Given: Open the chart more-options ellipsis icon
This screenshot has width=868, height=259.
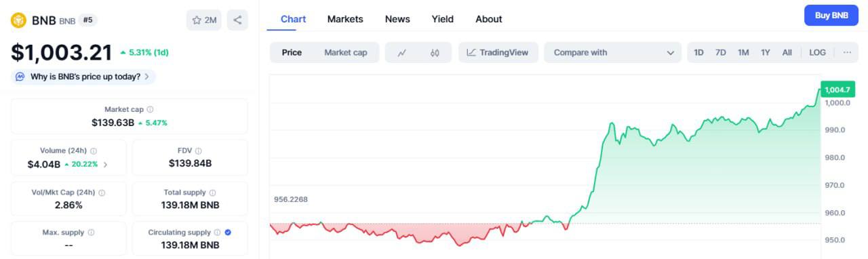Looking at the screenshot, I should point(847,52).
